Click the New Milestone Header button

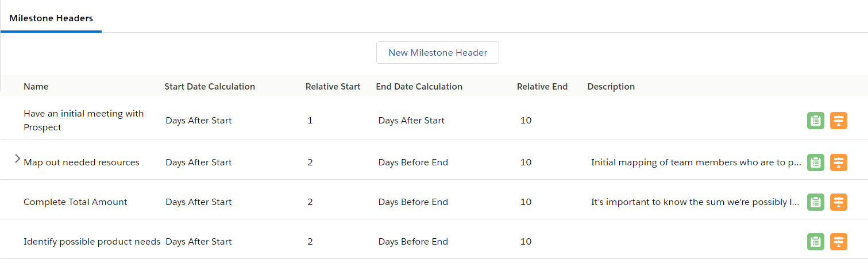click(438, 52)
